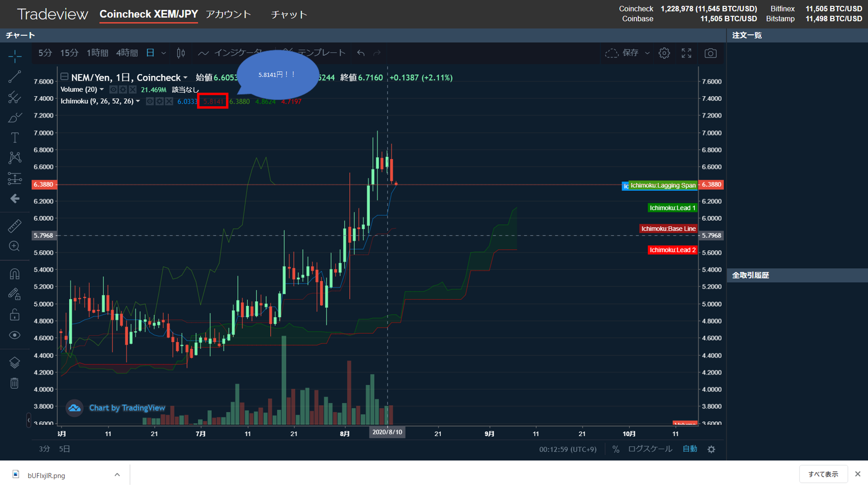Image resolution: width=868 pixels, height=488 pixels.
Task: Expand download item options chevron
Action: click(x=117, y=474)
